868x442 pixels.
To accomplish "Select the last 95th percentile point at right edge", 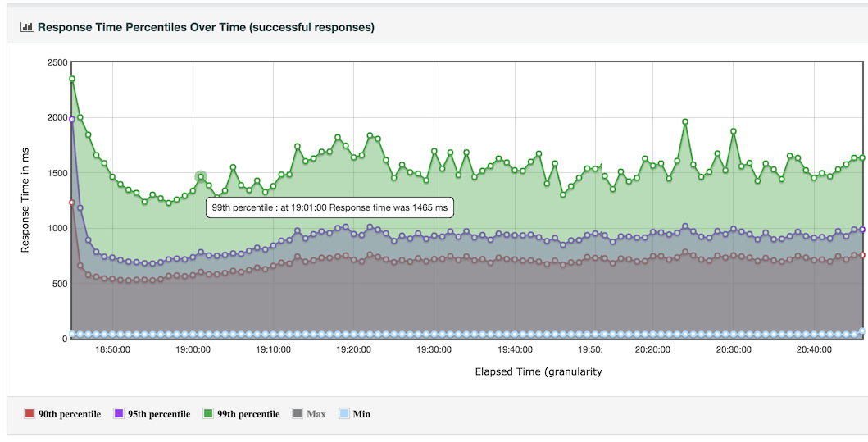I will tap(862, 230).
